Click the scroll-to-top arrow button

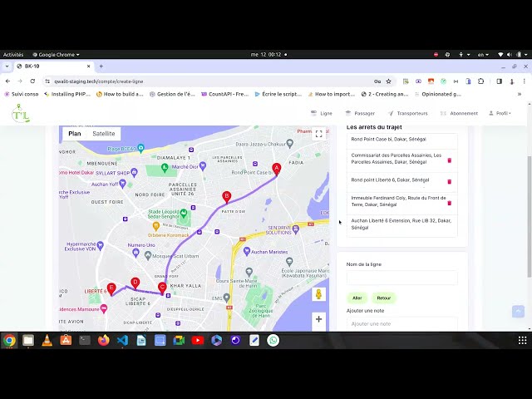coord(518,311)
